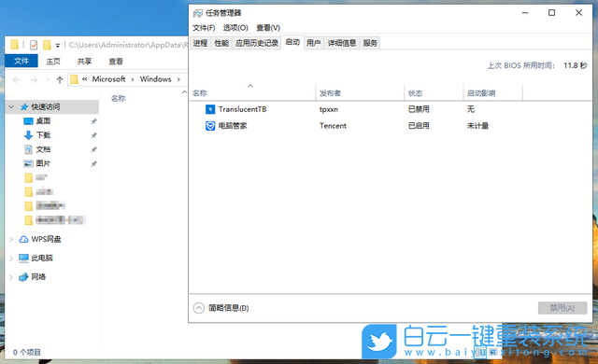Go up one folder level in Explorer
598x364 pixels.
tap(60, 79)
